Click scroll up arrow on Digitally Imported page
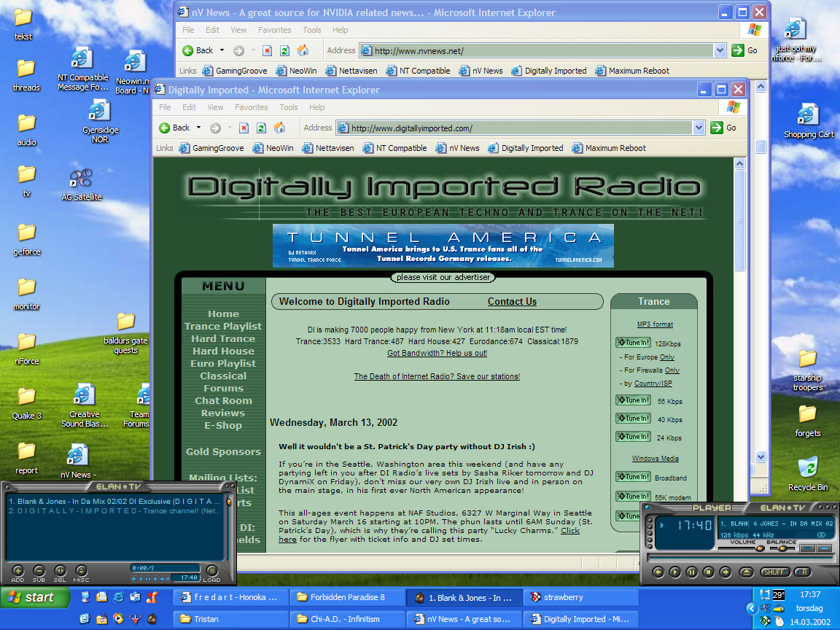 tap(740, 163)
